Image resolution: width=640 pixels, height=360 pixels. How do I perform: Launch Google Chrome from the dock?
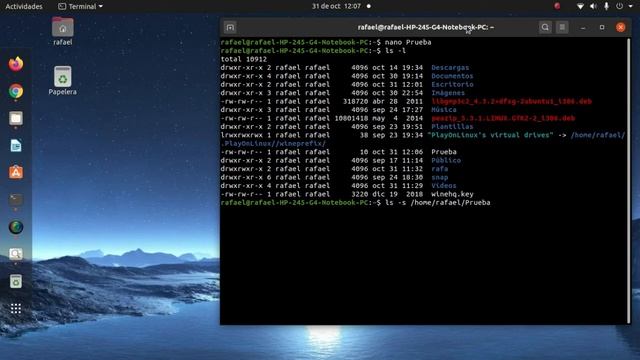16,91
